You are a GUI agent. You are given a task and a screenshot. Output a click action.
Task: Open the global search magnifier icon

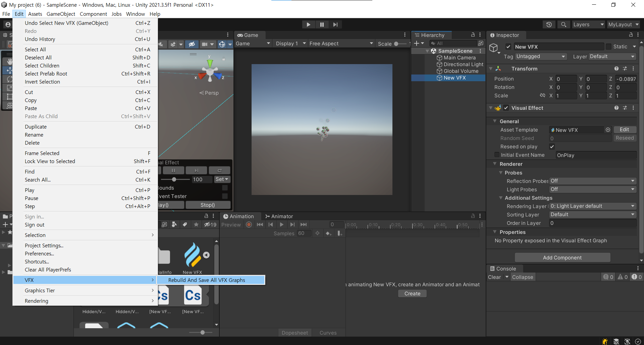tap(563, 24)
